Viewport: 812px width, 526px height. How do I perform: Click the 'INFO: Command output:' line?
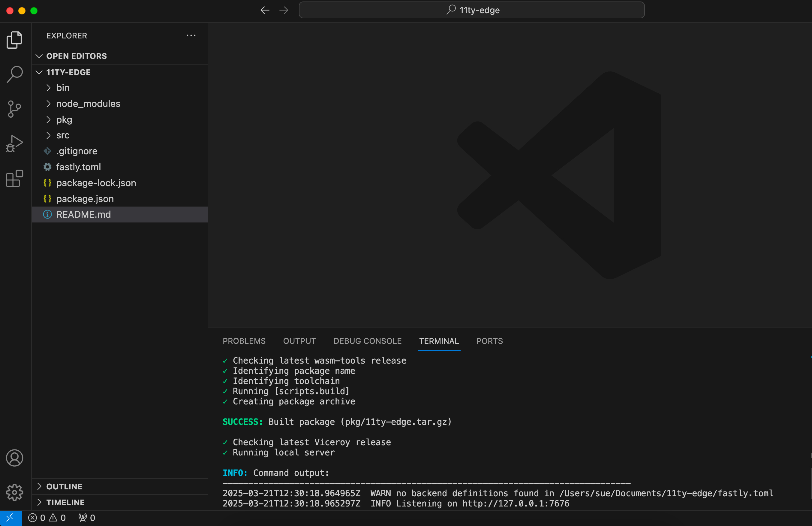[276, 473]
